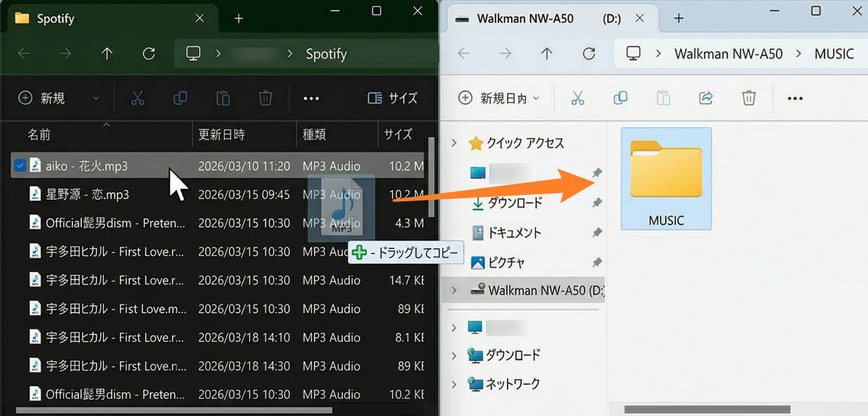Click the PC monitor icon in Walkman address bar

(634, 53)
